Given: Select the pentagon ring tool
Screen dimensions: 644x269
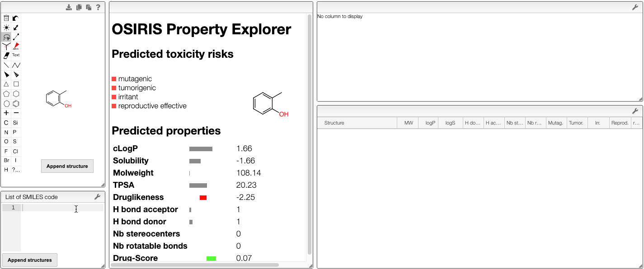Looking at the screenshot, I should [x=6, y=94].
